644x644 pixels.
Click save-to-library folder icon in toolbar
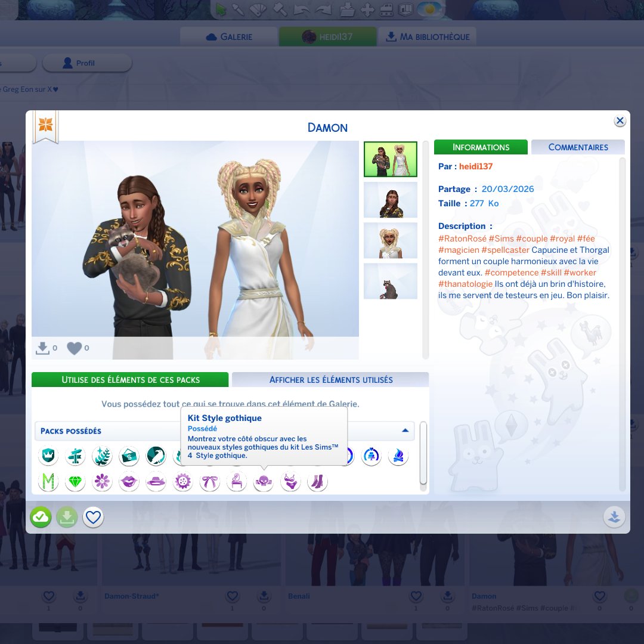347,10
